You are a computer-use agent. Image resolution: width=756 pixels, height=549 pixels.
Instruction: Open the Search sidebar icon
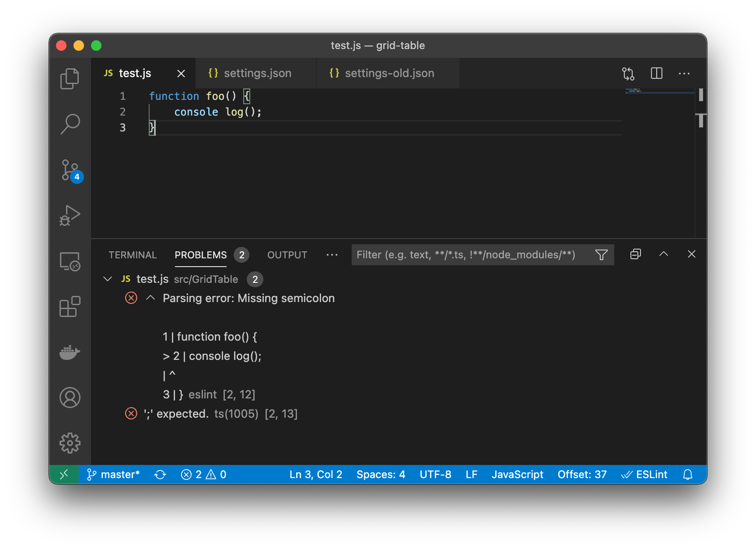70,124
